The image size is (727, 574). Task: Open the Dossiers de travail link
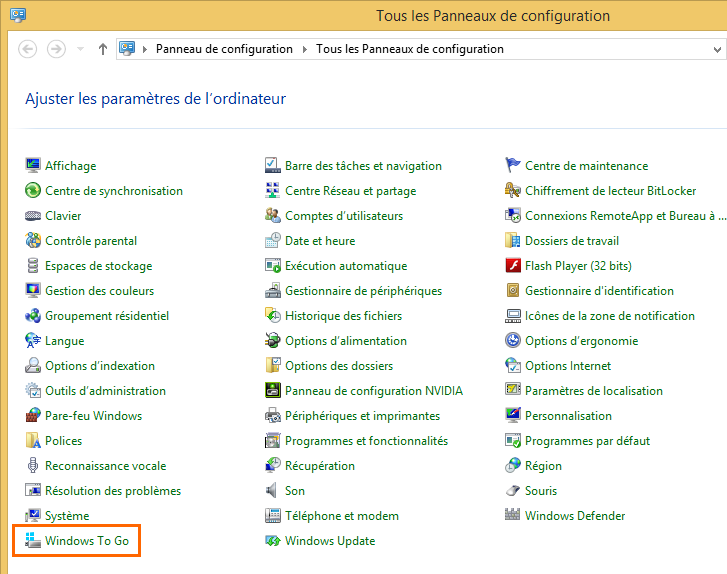(x=572, y=241)
